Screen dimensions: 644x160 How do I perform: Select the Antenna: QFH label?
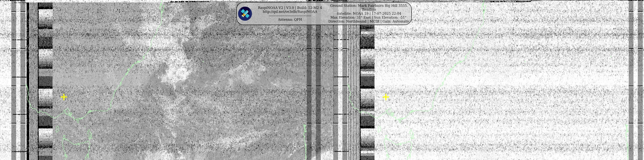click(x=290, y=20)
